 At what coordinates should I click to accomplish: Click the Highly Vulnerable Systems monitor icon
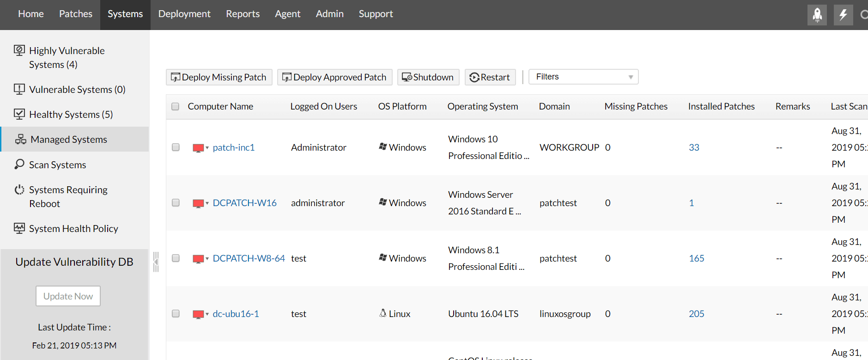click(19, 50)
